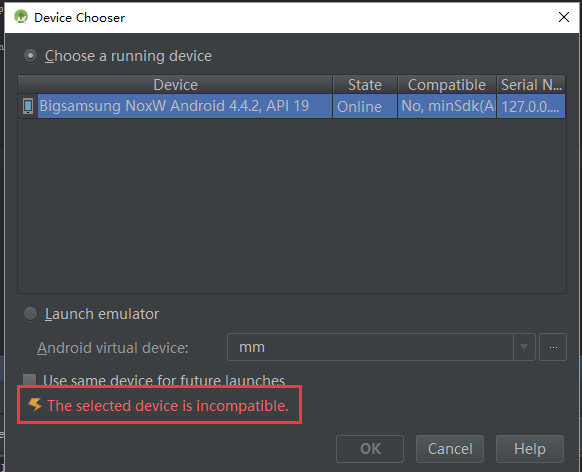Click the Android Studio logo icon
This screenshot has width=582, height=472.
(x=21, y=17)
